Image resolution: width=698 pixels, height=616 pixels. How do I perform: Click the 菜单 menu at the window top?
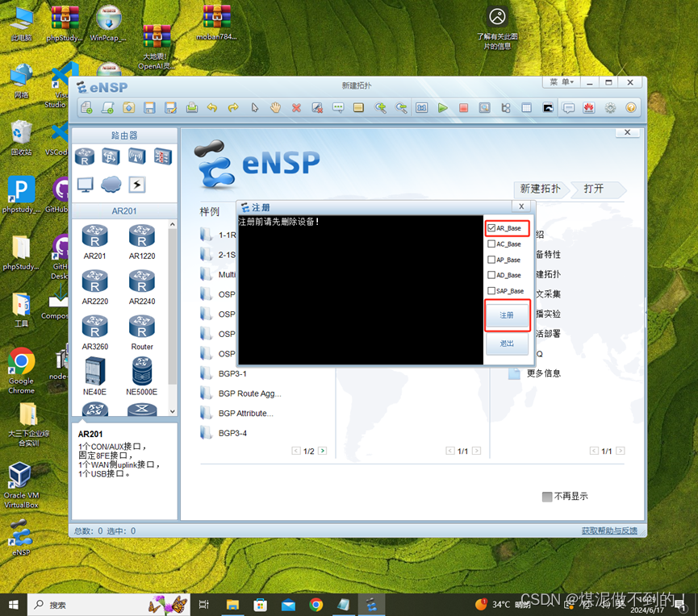pyautogui.click(x=560, y=81)
